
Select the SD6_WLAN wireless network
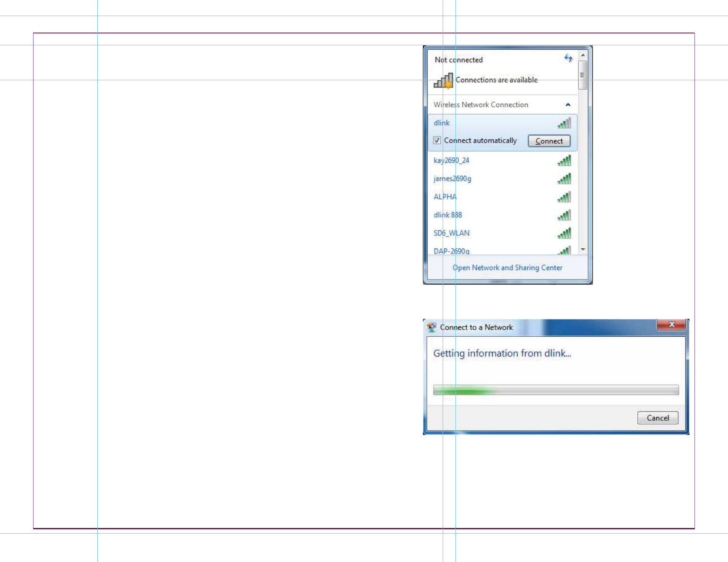point(502,233)
